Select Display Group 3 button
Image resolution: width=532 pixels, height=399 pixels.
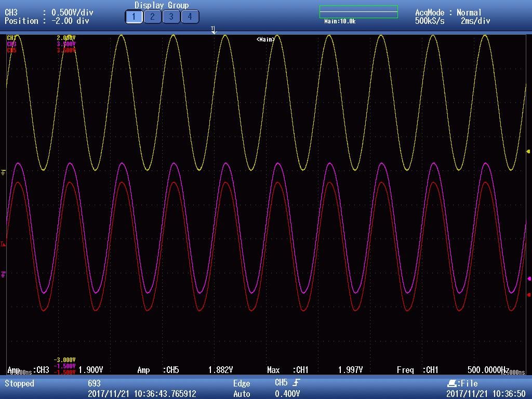pyautogui.click(x=171, y=17)
